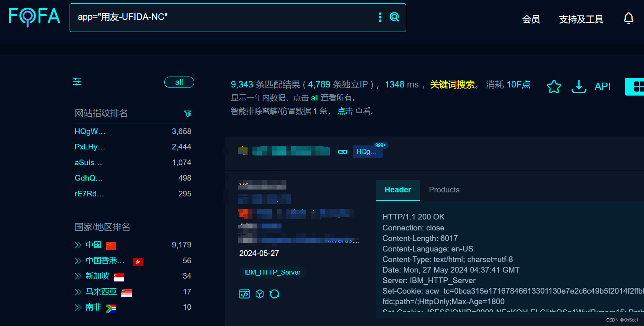Screen dimensions: 644x326
Task: Click the Singapore flag icon
Action: [119, 277]
